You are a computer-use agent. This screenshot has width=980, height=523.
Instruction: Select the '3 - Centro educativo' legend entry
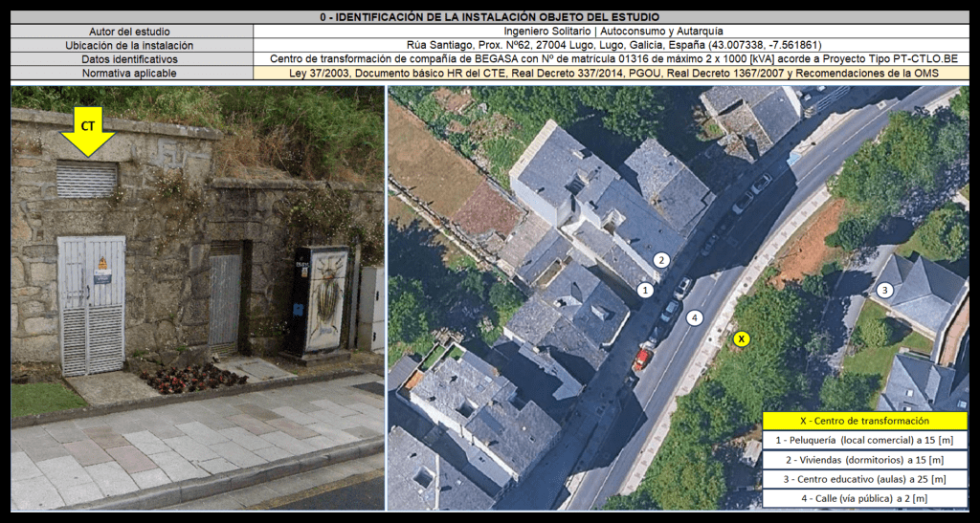[864, 478]
